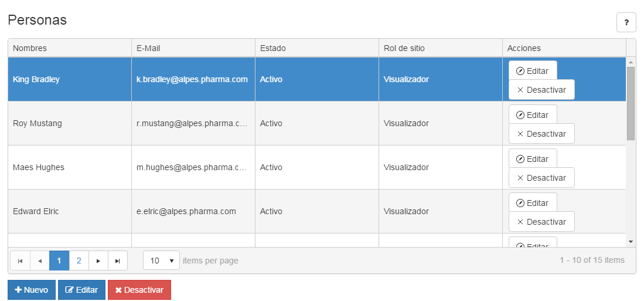Click the red Desactivar button

(139, 290)
